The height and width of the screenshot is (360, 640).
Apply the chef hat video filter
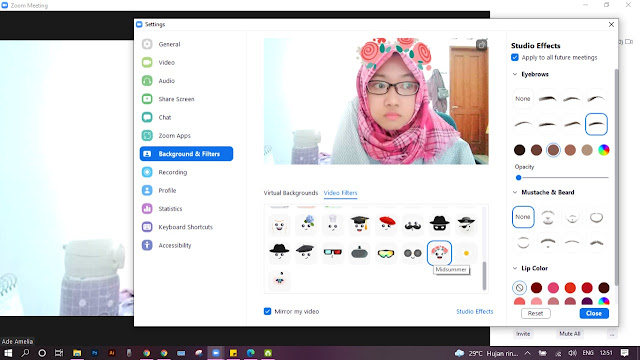pyautogui.click(x=333, y=224)
